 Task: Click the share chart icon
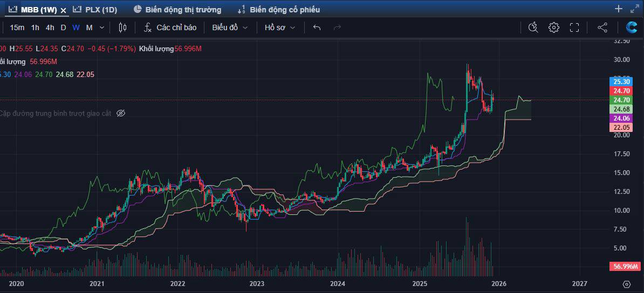click(602, 27)
